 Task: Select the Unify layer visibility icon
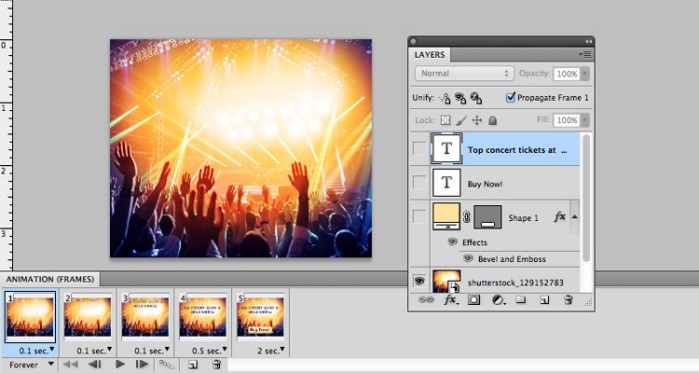460,98
